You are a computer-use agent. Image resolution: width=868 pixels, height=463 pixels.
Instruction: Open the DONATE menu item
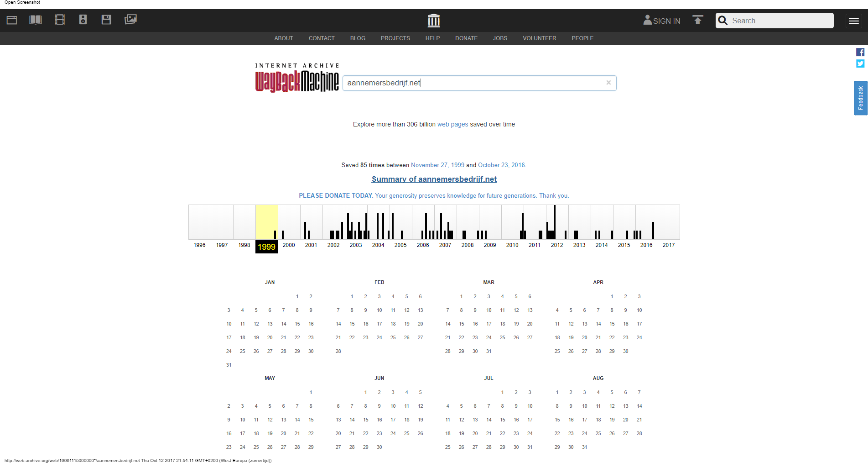coord(466,38)
